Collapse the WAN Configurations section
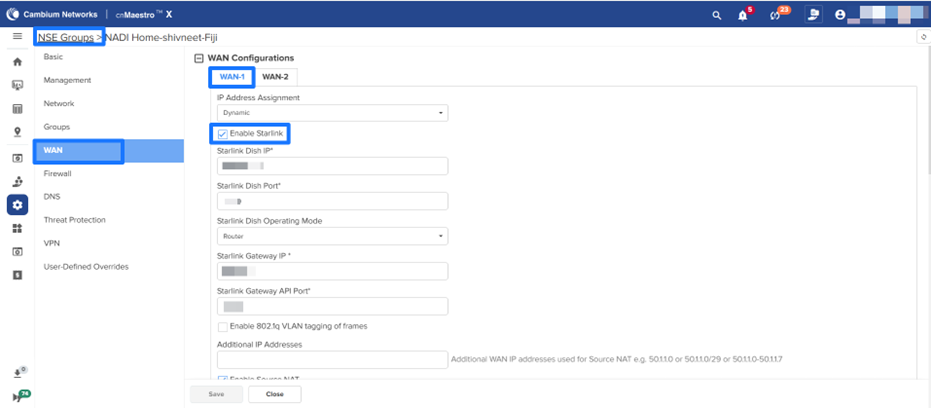Image resolution: width=931 pixels, height=408 pixels. [x=198, y=58]
